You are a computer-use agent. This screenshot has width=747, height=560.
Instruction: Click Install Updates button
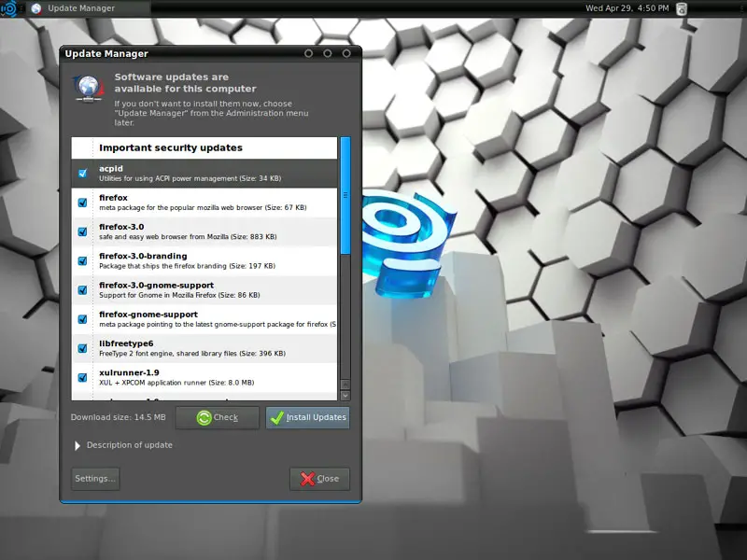coord(308,417)
